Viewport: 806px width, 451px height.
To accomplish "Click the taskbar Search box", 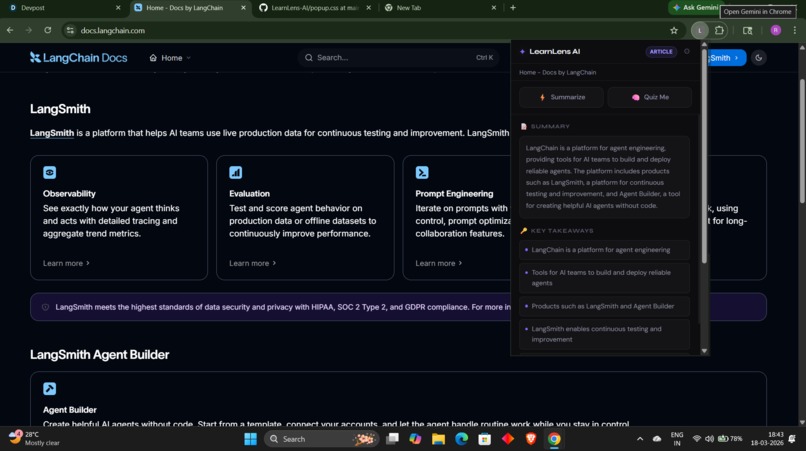I will pyautogui.click(x=322, y=439).
